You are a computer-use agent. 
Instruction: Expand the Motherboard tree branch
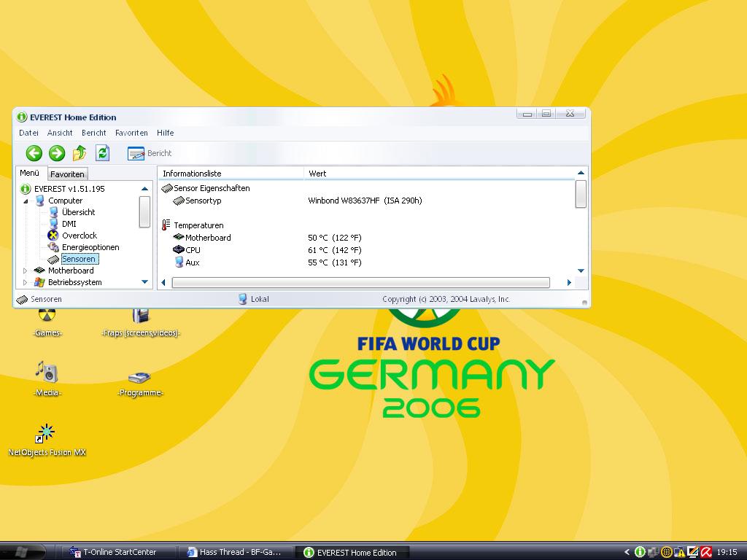26,271
